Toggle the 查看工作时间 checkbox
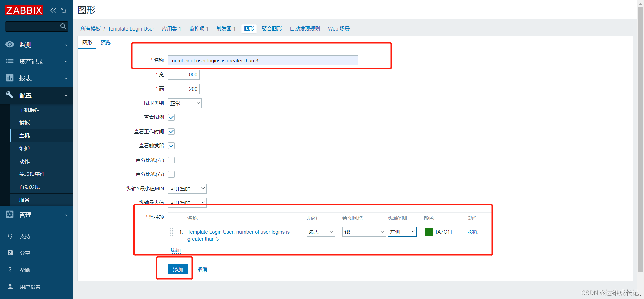This screenshot has height=299, width=644. pyautogui.click(x=171, y=131)
